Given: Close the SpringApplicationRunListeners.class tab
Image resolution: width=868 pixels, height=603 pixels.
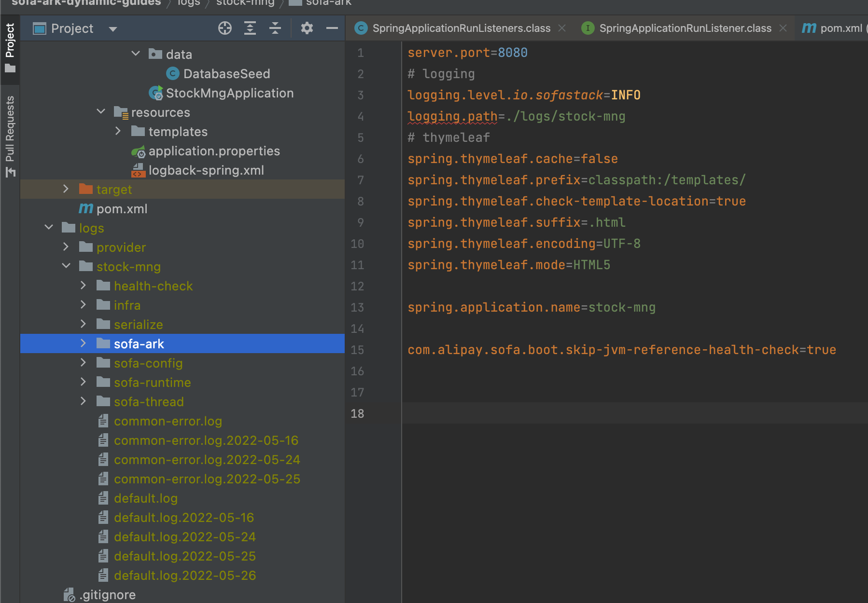Looking at the screenshot, I should coord(562,28).
